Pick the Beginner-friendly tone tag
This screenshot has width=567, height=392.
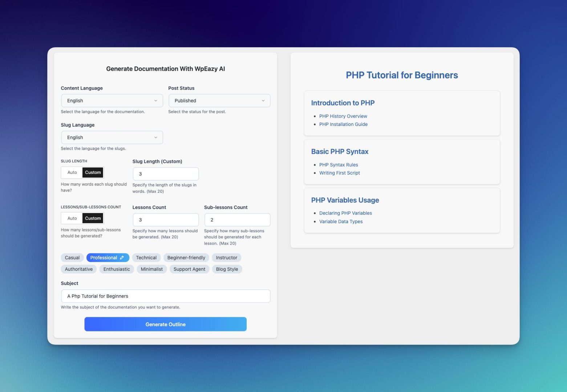click(186, 258)
